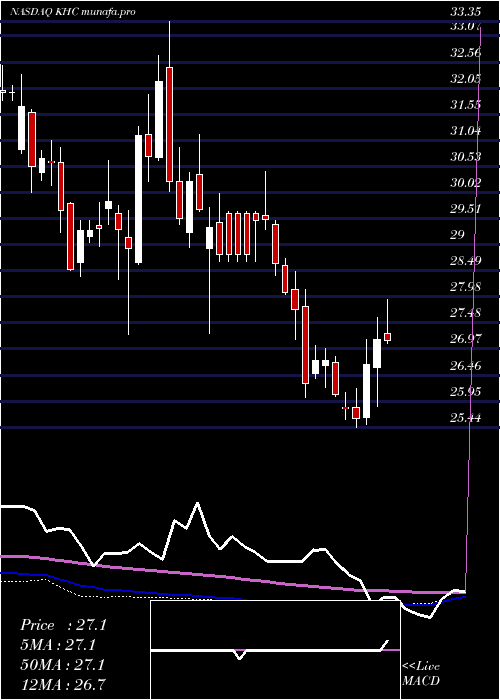Click the 'Price : 27.1' readout

click(x=63, y=625)
